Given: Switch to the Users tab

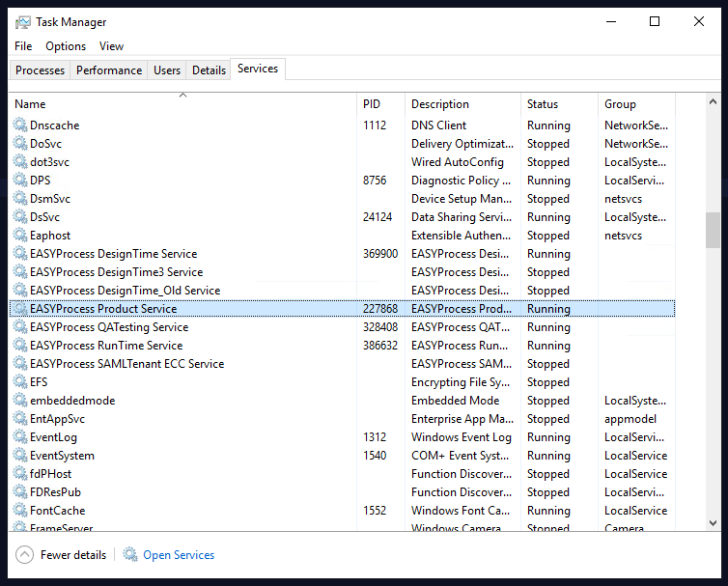Looking at the screenshot, I should tap(167, 70).
